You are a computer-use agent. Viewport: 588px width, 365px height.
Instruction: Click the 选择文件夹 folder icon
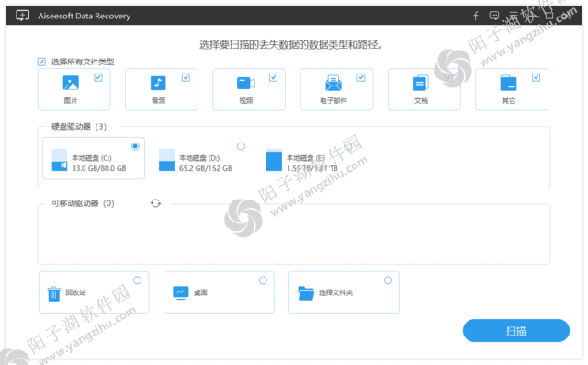pos(306,293)
